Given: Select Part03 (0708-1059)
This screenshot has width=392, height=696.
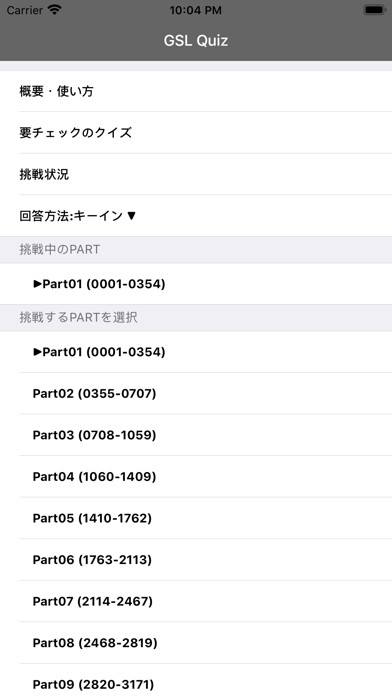Looking at the screenshot, I should (196, 435).
